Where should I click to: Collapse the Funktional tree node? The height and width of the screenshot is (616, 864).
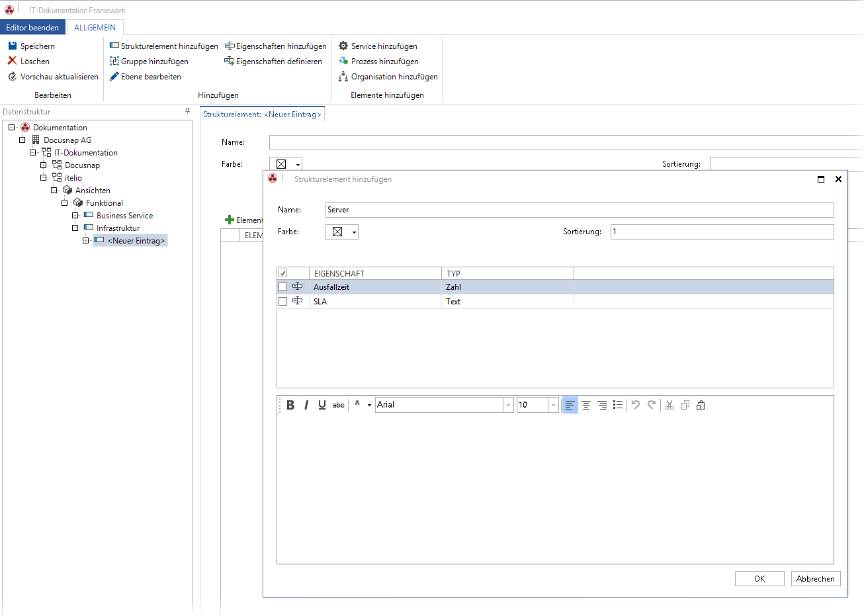65,202
